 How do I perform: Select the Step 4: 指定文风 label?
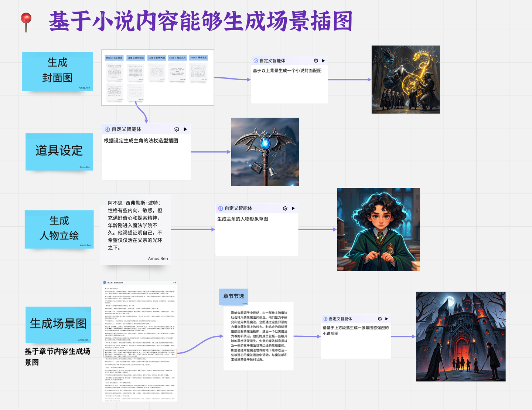pyautogui.click(x=177, y=58)
